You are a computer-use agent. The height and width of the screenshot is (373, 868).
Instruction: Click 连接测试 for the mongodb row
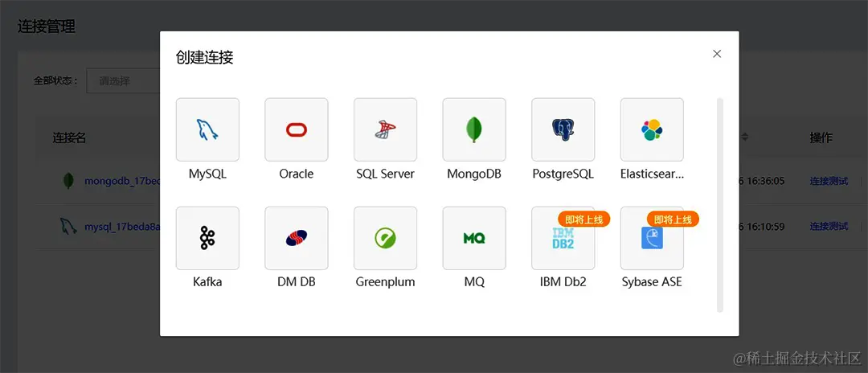coord(829,181)
